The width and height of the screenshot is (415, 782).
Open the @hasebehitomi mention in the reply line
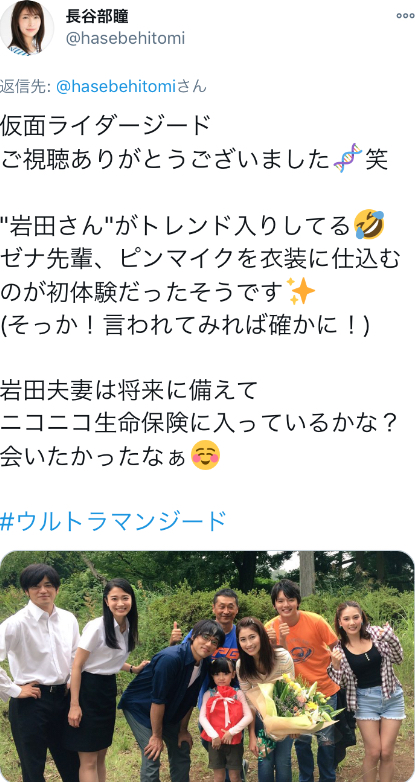pos(116,86)
